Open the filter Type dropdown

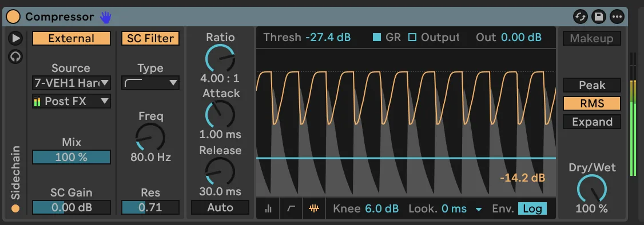150,83
